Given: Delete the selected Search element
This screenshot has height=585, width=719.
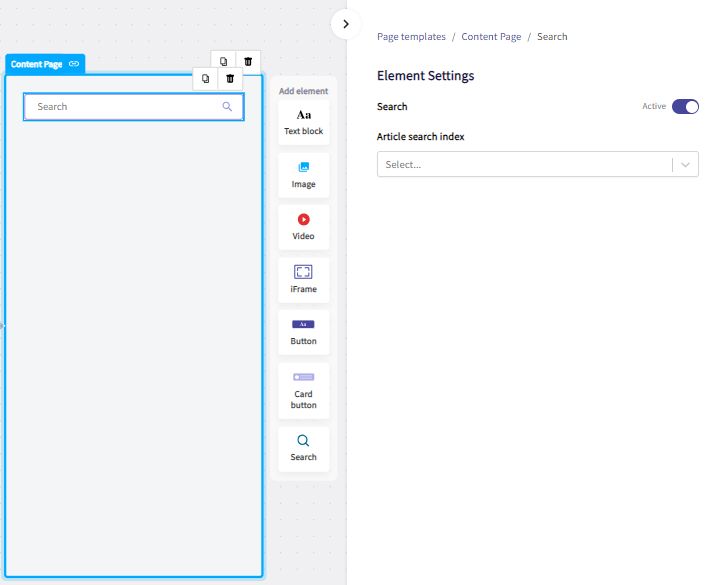Looking at the screenshot, I should [x=230, y=79].
